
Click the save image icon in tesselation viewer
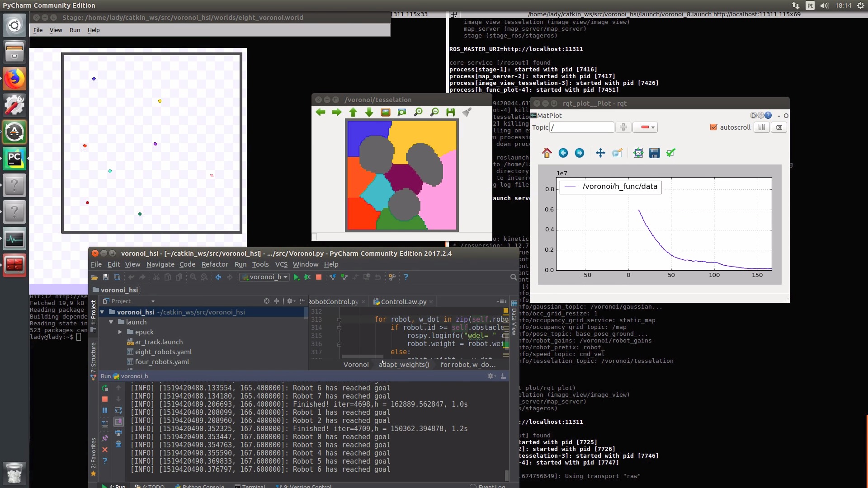[450, 112]
